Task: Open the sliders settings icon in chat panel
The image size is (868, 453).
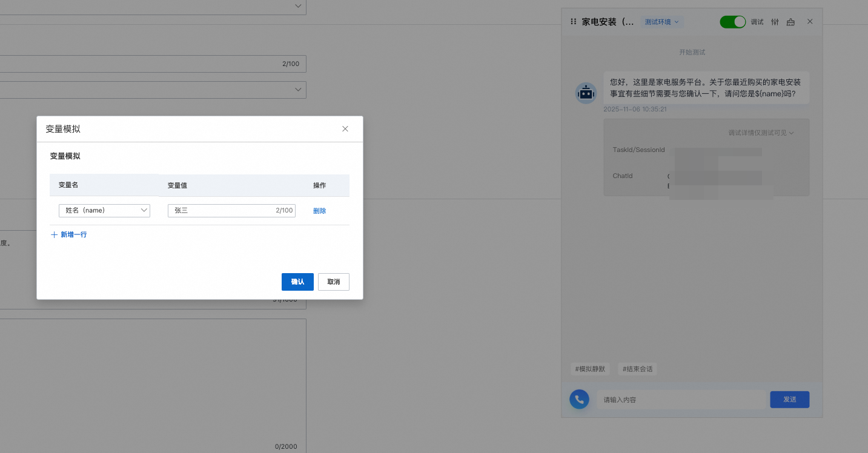Action: (x=775, y=22)
